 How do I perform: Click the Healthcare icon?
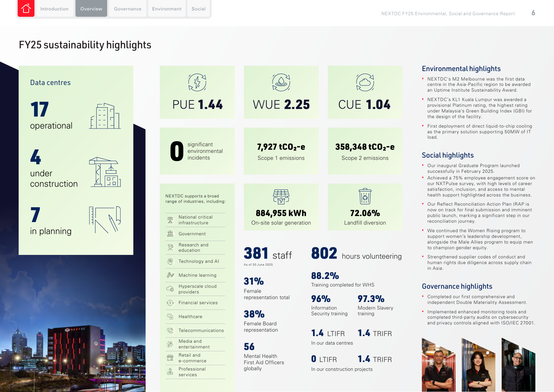point(170,317)
